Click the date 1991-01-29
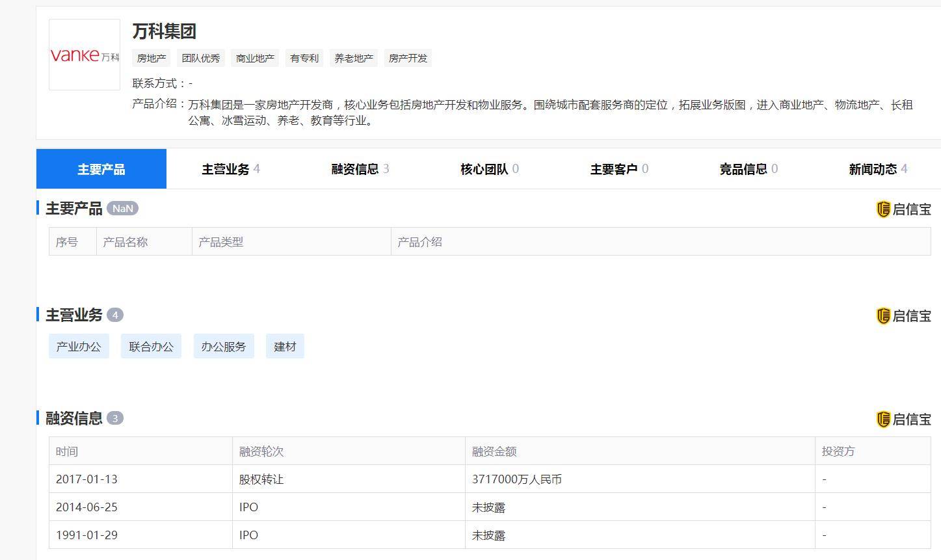Image resolution: width=941 pixels, height=560 pixels. (86, 535)
